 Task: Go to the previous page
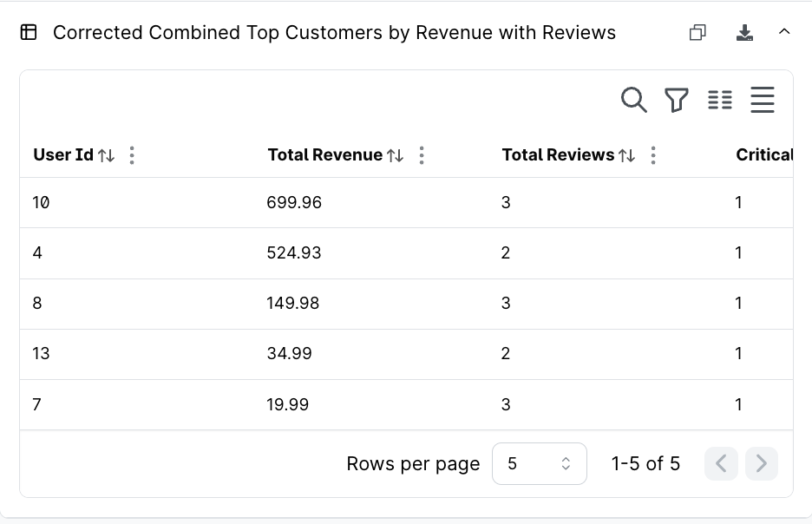click(x=721, y=464)
